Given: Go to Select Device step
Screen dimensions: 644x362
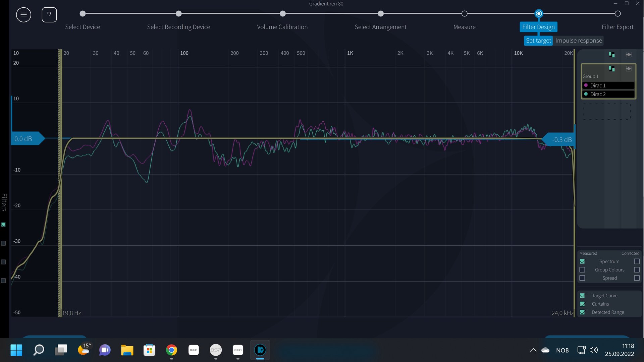Looking at the screenshot, I should (83, 27).
